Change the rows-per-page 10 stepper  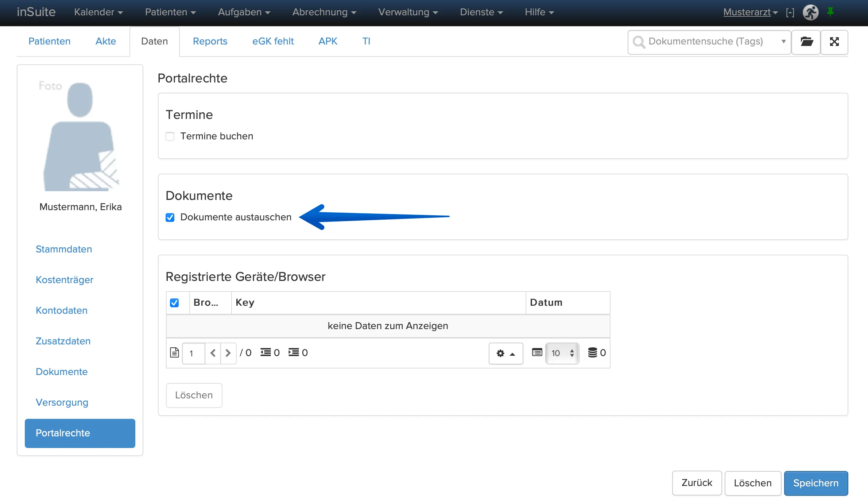point(562,353)
